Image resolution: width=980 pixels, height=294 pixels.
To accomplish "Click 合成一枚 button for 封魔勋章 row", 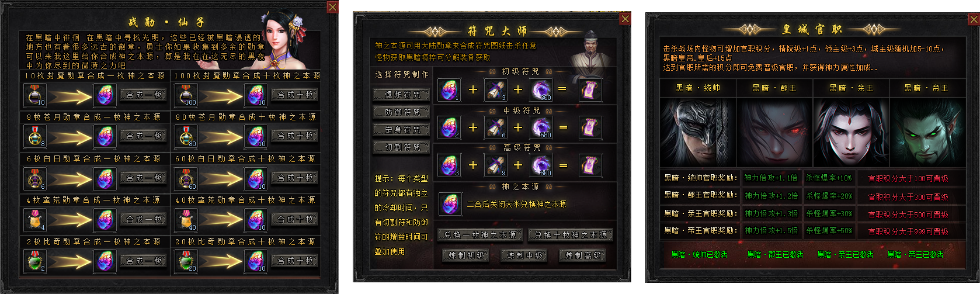I will [x=144, y=94].
